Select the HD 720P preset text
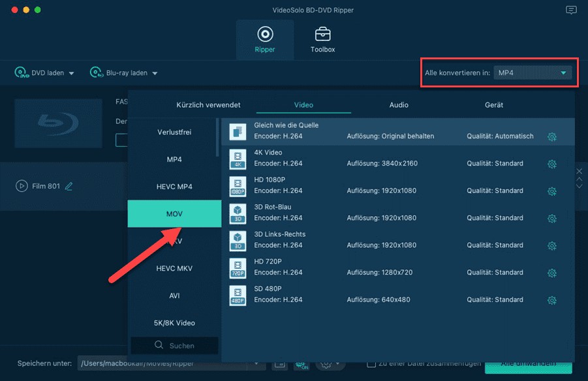Viewport: 588px width, 381px height. [268, 262]
